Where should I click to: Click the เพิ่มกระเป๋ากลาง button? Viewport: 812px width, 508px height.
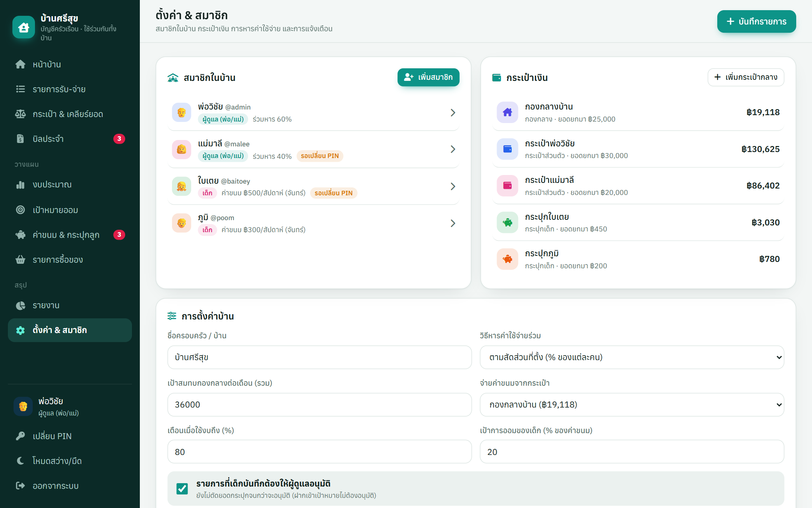click(746, 77)
